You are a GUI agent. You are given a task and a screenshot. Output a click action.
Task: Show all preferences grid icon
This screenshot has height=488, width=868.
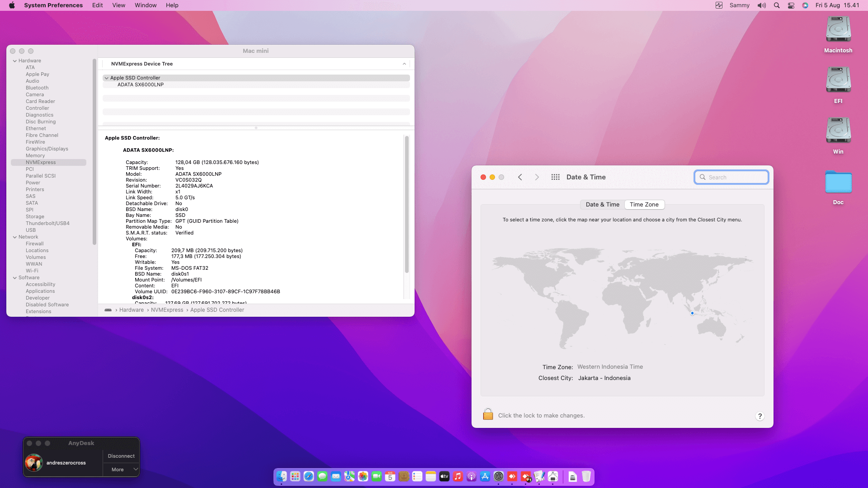[x=556, y=177]
